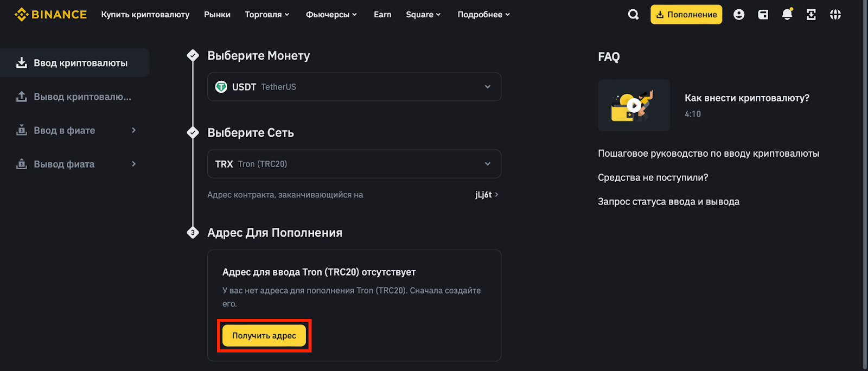Click the Получить адрес button
868x371 pixels.
264,336
